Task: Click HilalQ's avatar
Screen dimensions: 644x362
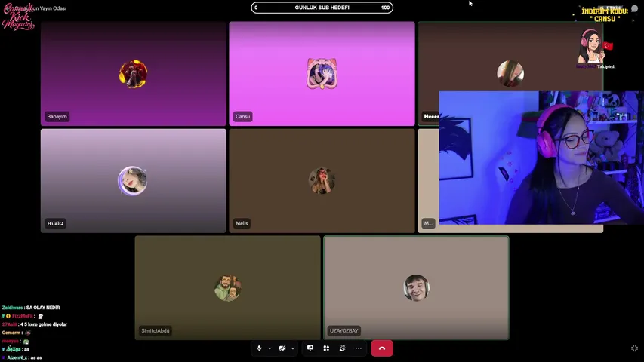Action: point(132,180)
